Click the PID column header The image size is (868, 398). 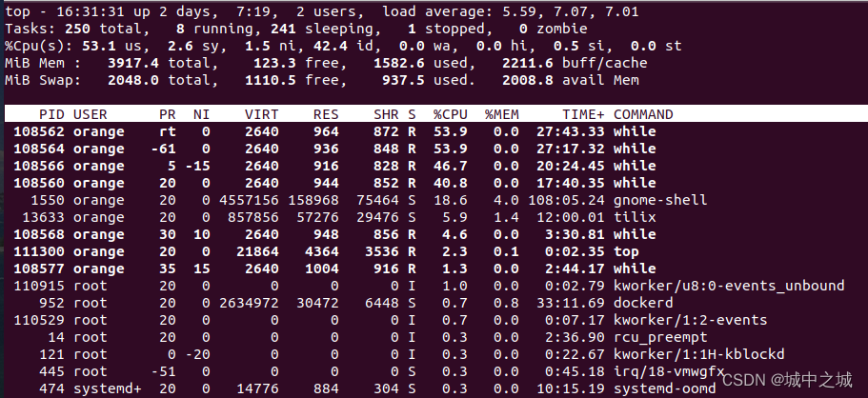pyautogui.click(x=51, y=114)
